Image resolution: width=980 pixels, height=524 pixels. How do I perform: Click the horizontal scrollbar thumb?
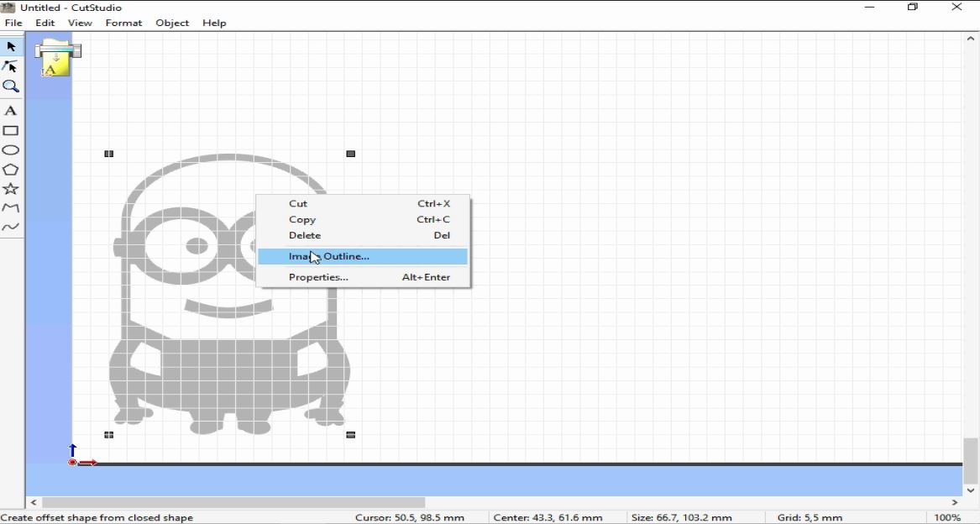[x=233, y=502]
